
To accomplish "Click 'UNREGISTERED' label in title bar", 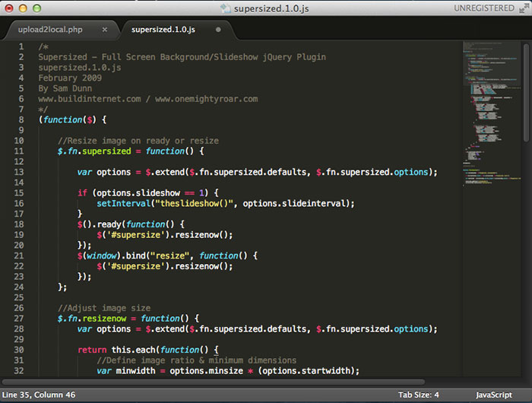I will tap(484, 8).
